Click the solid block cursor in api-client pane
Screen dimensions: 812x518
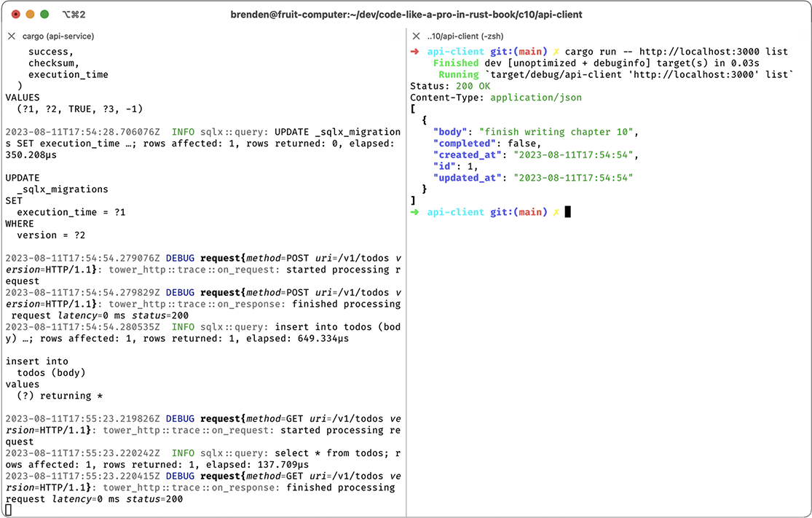pos(567,212)
